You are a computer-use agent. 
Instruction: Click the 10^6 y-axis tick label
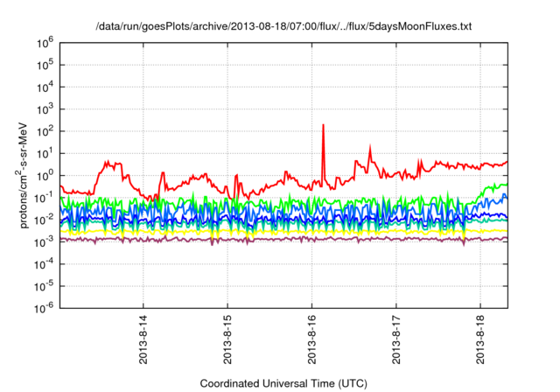(45, 43)
